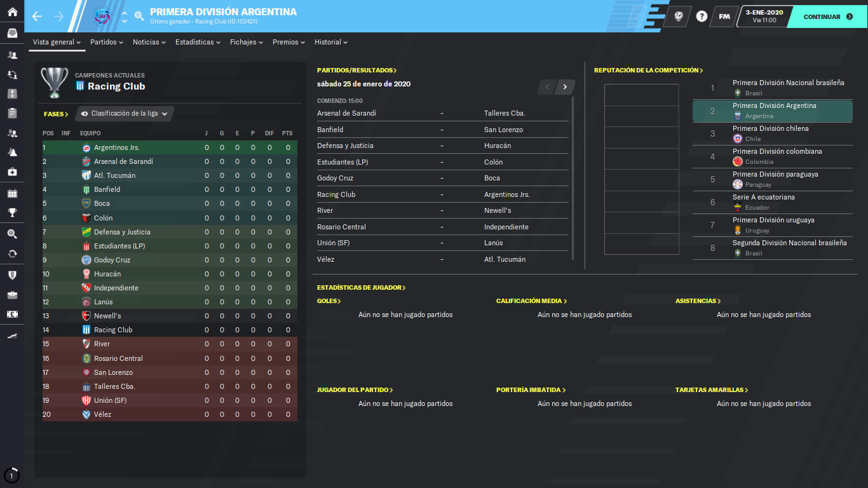Open the question mark help icon
Viewport: 868px width, 488px height.
coord(702,17)
